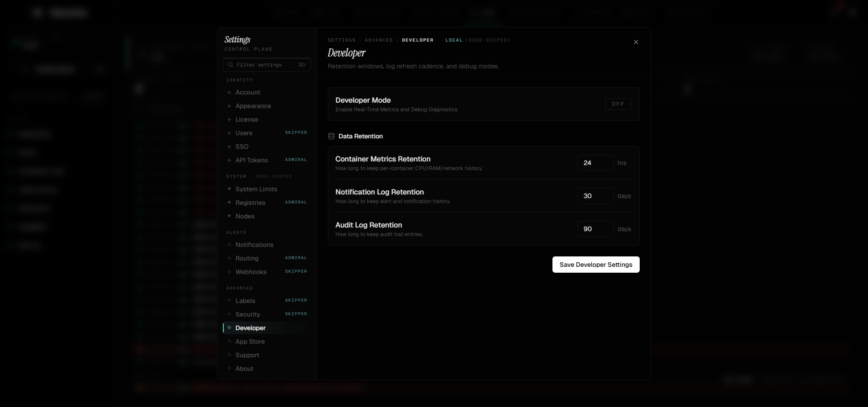Click the diamond icon beside Nodes
This screenshot has width=868, height=407.
pos(229,216)
